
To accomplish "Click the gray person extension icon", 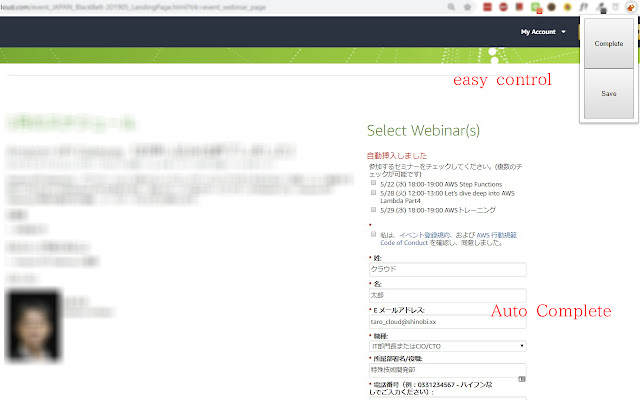I will (x=600, y=7).
